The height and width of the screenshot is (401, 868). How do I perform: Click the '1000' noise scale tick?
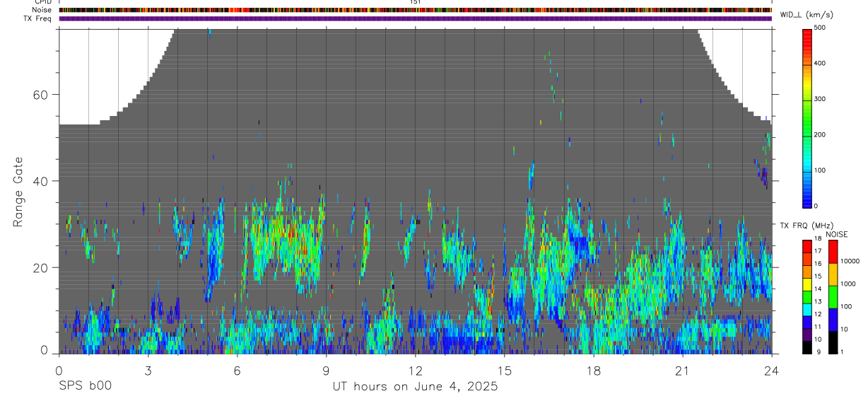848,284
